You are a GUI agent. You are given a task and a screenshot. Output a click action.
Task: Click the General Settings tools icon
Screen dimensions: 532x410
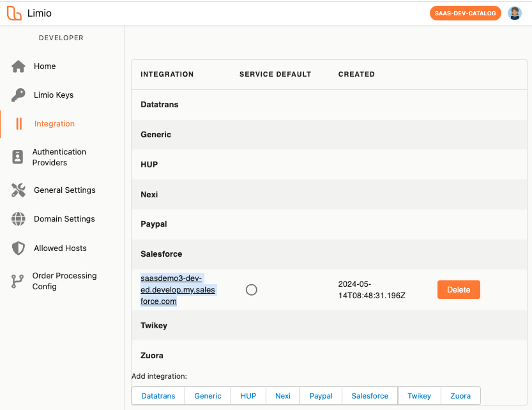coord(19,190)
